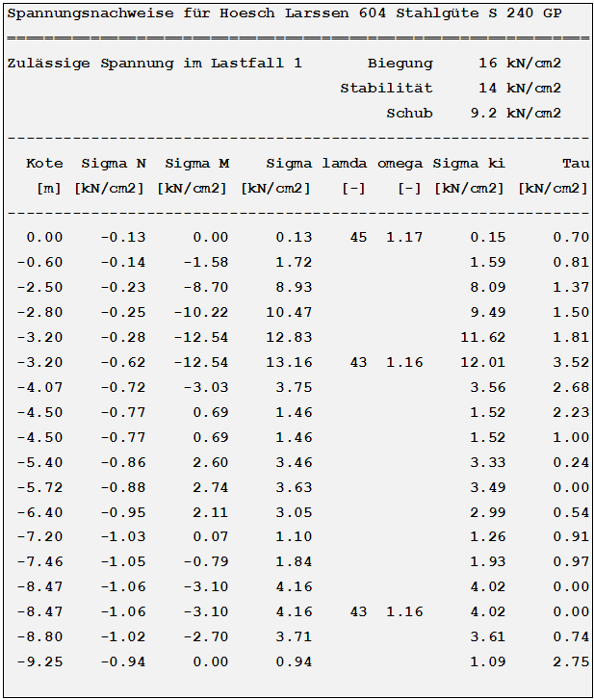This screenshot has width=594, height=700.
Task: Click Sigma ki value 8.09
Action: (x=487, y=287)
